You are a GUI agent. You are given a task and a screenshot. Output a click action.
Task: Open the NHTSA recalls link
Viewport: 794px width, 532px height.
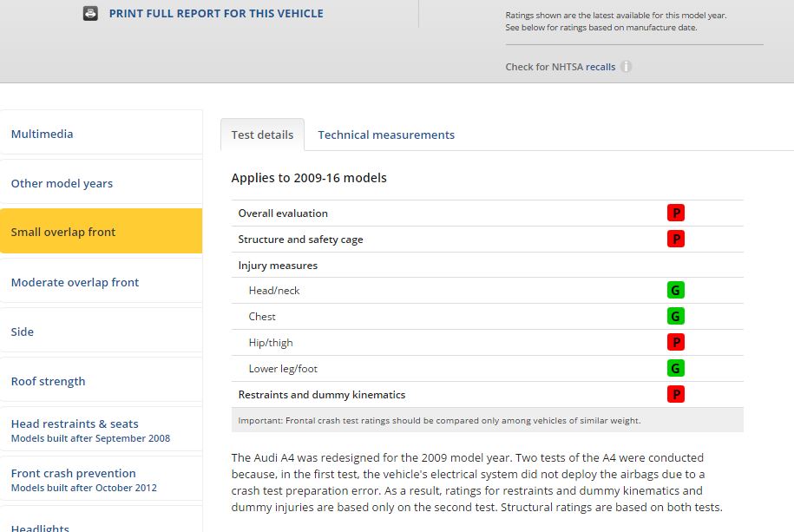[600, 67]
